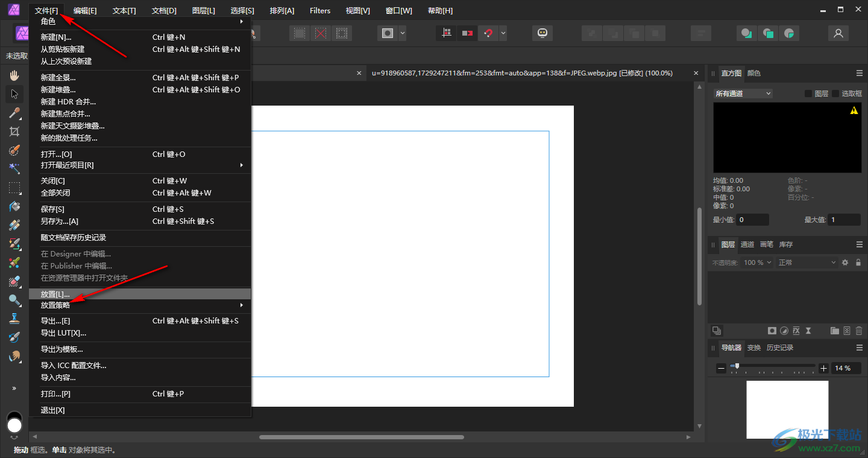This screenshot has height=458, width=868.
Task: Click the layer effects FX icon
Action: click(x=796, y=331)
